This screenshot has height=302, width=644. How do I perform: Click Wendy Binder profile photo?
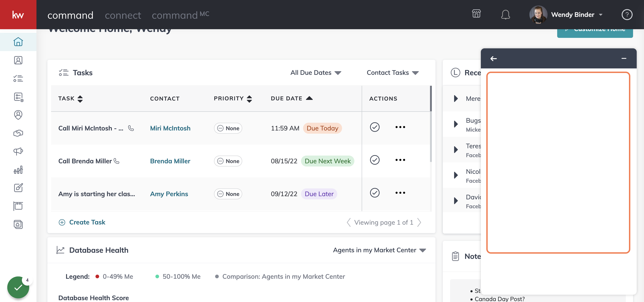click(x=538, y=15)
